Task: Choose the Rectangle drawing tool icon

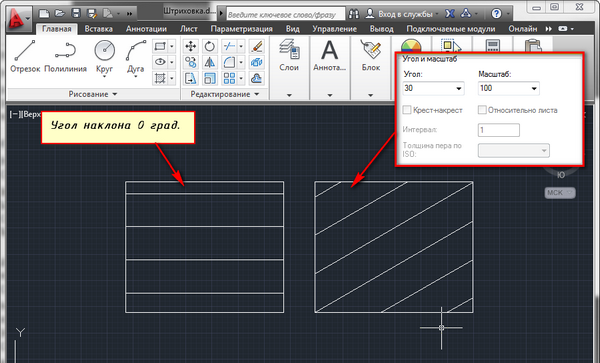Action: coord(160,46)
